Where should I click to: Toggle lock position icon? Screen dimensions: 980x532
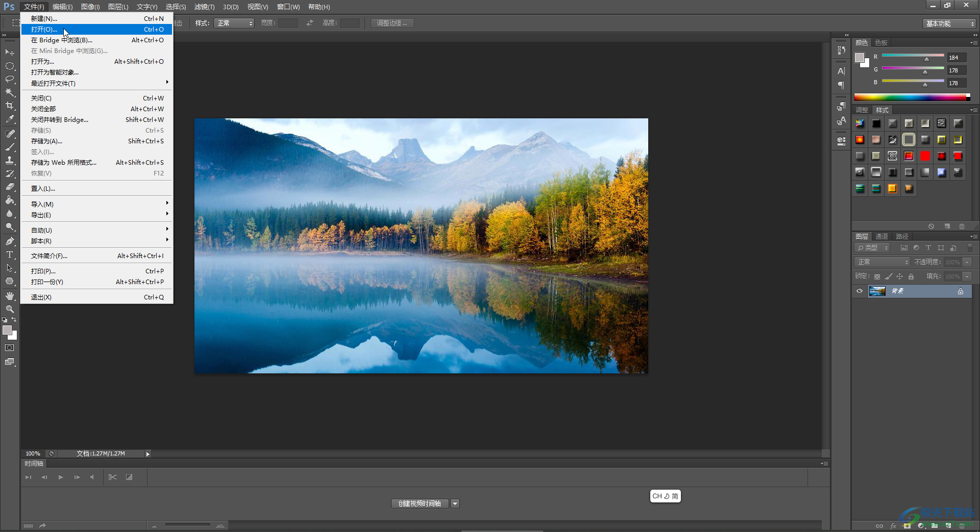click(900, 276)
